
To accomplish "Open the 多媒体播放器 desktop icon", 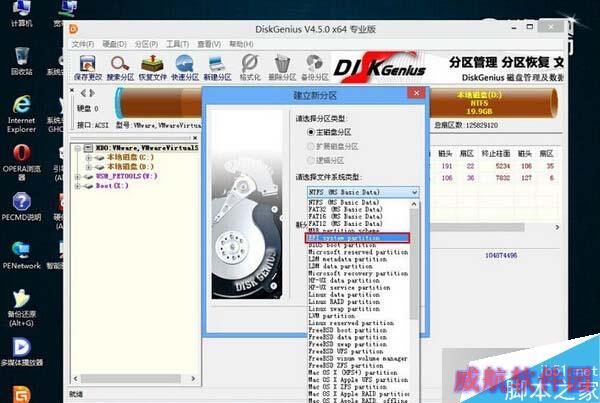I will 21,352.
